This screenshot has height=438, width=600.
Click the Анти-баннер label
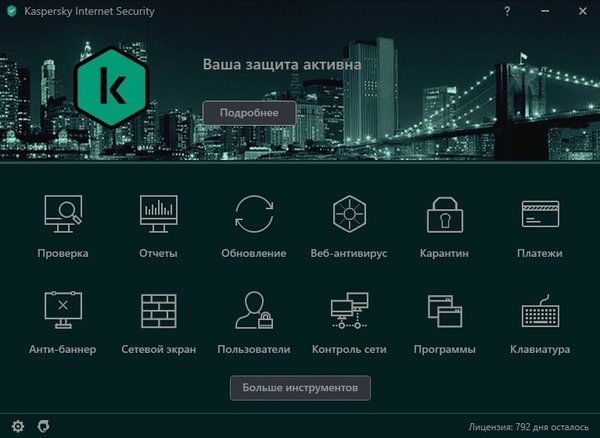(x=63, y=350)
